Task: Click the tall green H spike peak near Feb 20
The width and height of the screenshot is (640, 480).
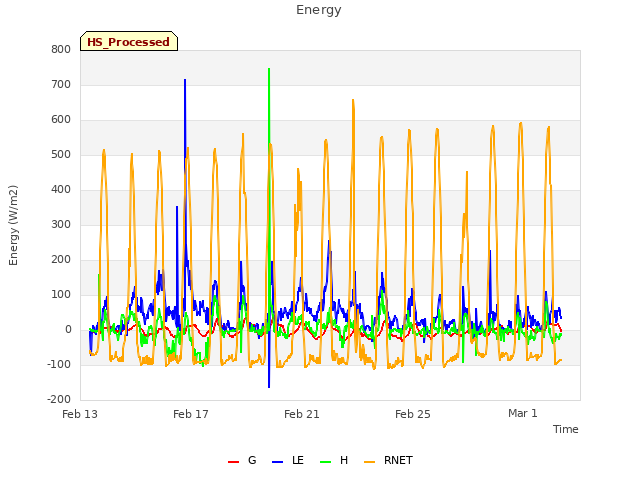Action: coord(269,69)
